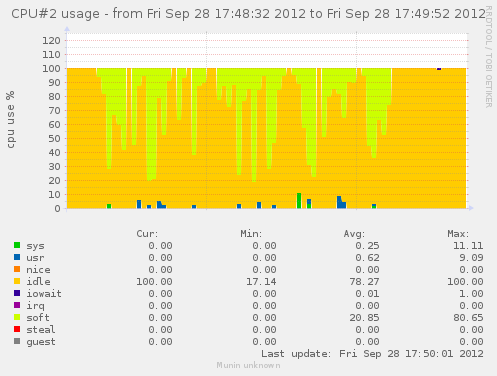Click the yellow idle legend swatch
Viewport: 497px width, 376px height.
[x=17, y=281]
